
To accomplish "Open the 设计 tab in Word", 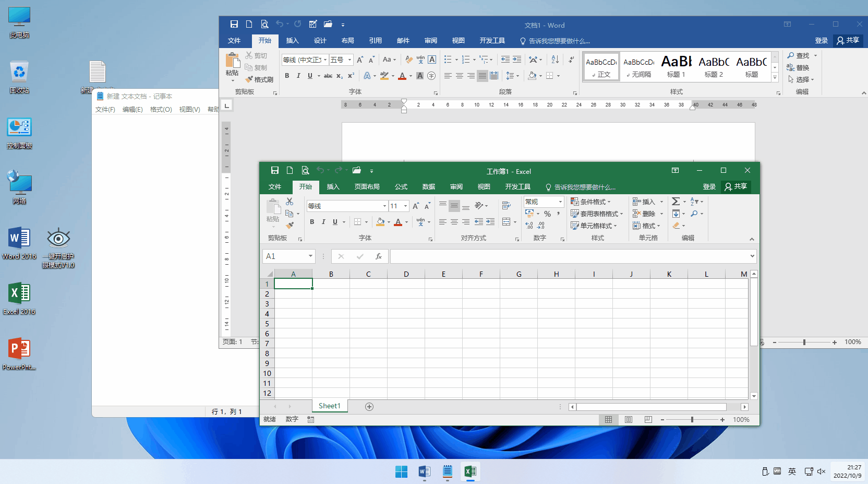I will [x=320, y=41].
